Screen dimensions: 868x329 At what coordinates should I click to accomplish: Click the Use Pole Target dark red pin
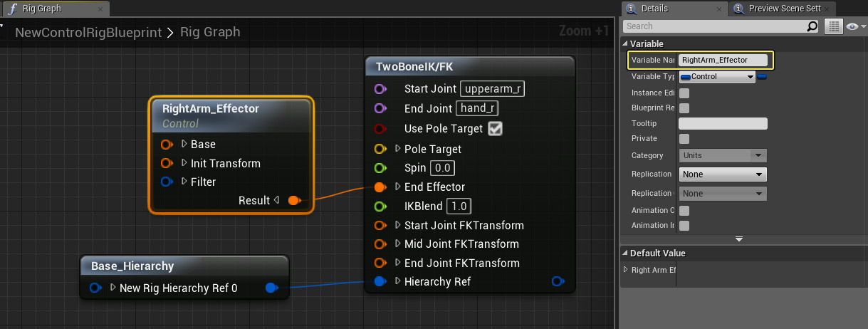[380, 129]
